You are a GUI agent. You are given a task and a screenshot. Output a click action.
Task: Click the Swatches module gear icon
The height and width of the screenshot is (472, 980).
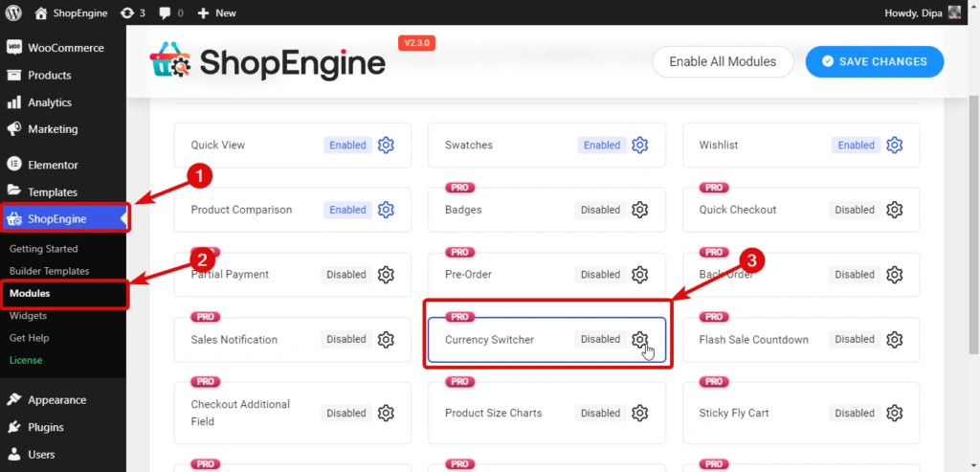(x=640, y=146)
